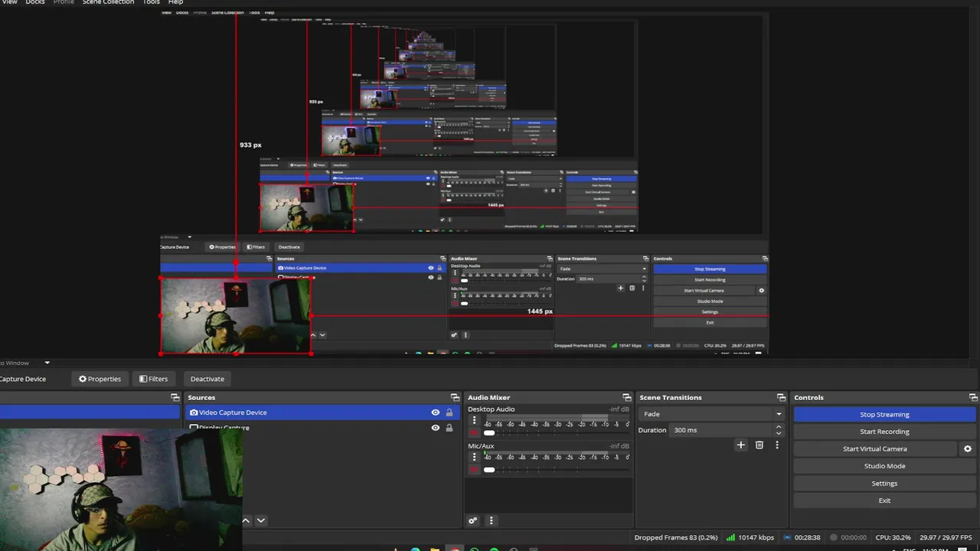980x551 pixels.
Task: Open Audio Mixer menu dots
Action: (x=491, y=520)
